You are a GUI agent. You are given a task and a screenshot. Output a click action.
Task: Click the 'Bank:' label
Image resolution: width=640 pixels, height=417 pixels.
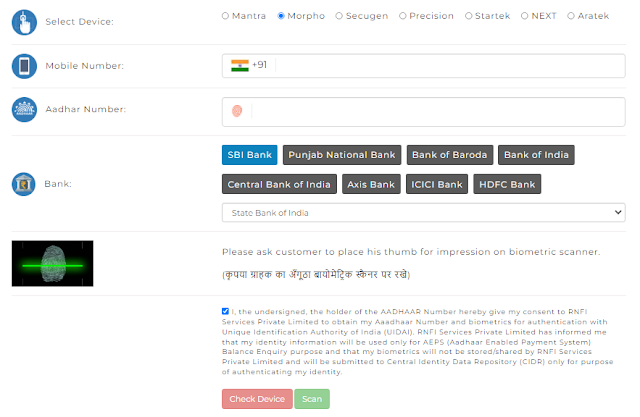58,184
